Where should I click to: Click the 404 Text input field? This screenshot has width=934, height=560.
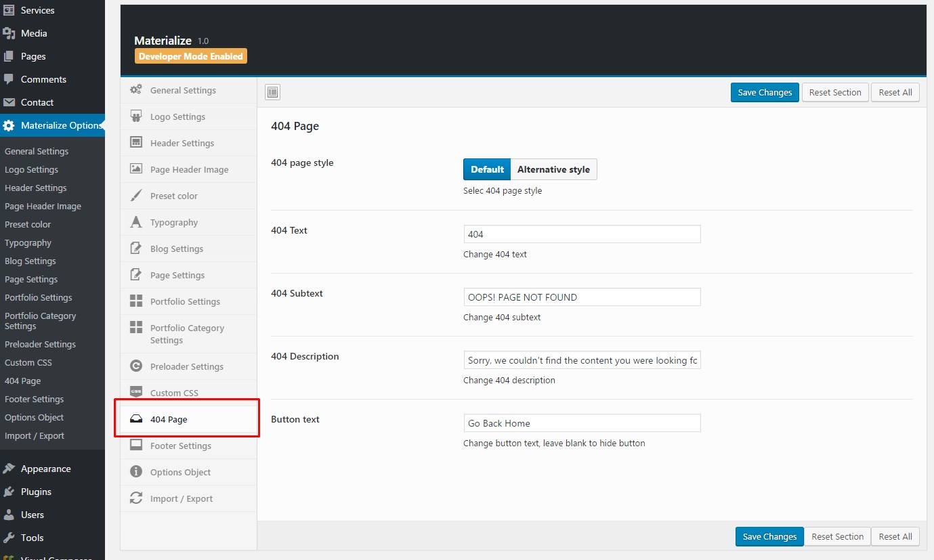582,234
